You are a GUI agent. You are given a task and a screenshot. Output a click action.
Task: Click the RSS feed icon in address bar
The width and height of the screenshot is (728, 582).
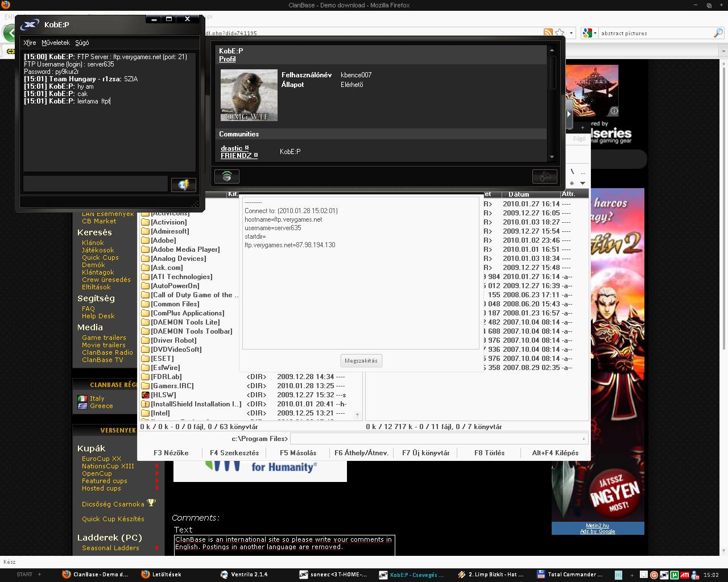[548, 33]
